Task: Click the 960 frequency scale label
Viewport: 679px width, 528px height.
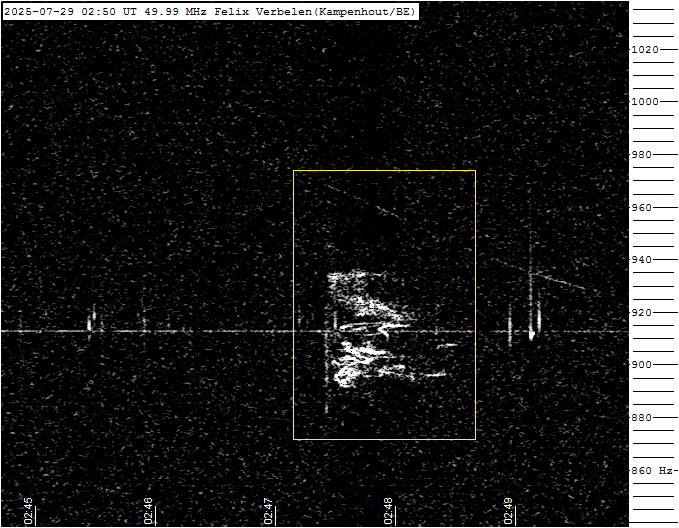Action: (x=642, y=207)
